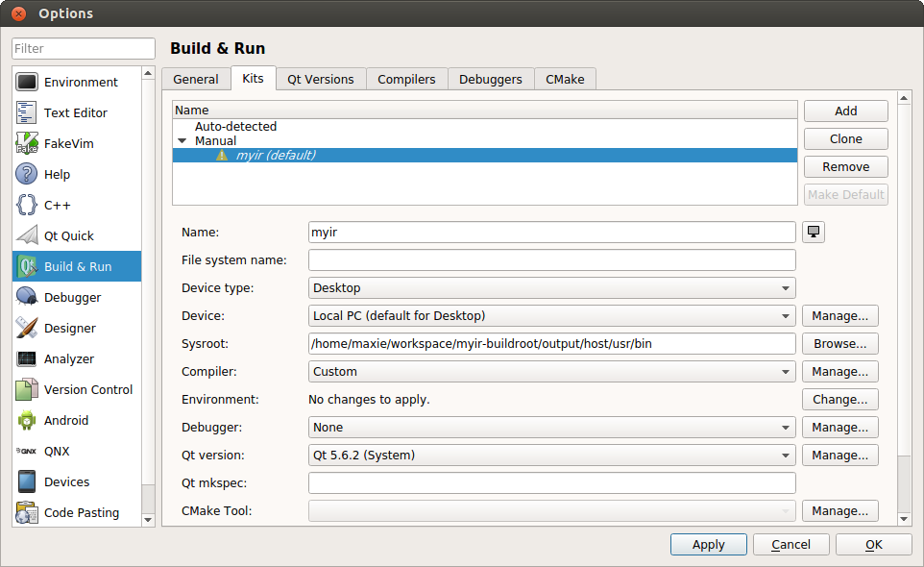
Task: Open the Device type dropdown
Action: coord(551,288)
